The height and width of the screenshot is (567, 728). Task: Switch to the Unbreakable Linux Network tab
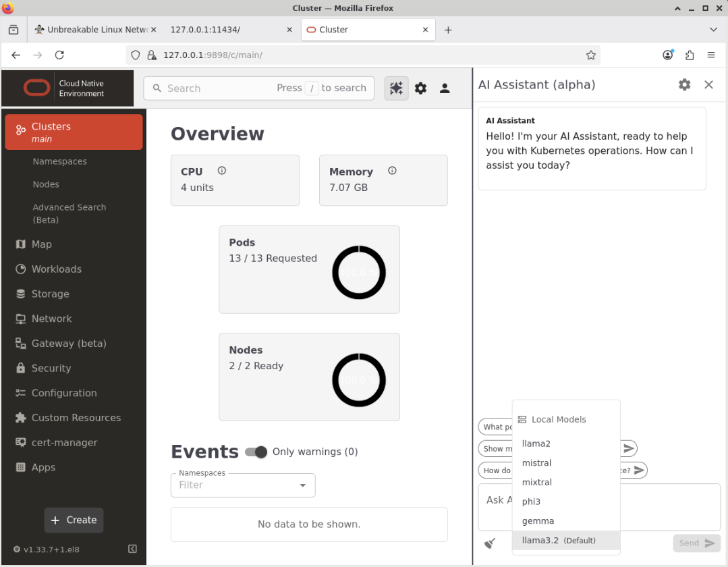click(x=94, y=30)
